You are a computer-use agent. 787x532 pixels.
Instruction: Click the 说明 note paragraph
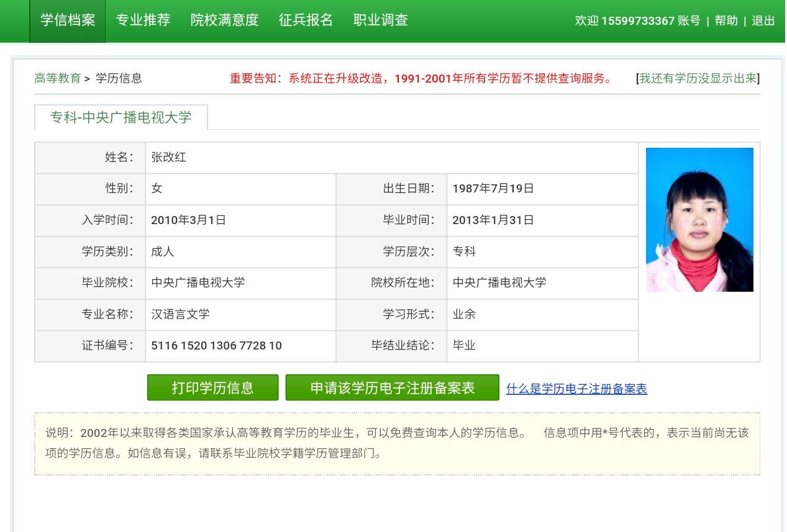coord(397,443)
